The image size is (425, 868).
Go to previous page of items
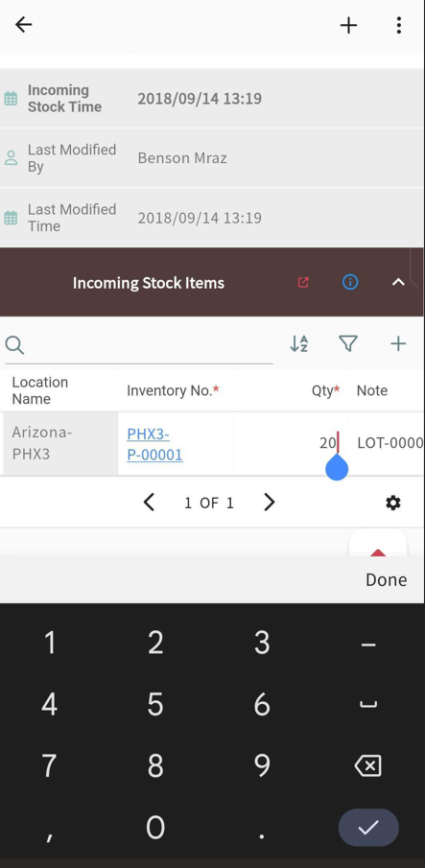149,503
